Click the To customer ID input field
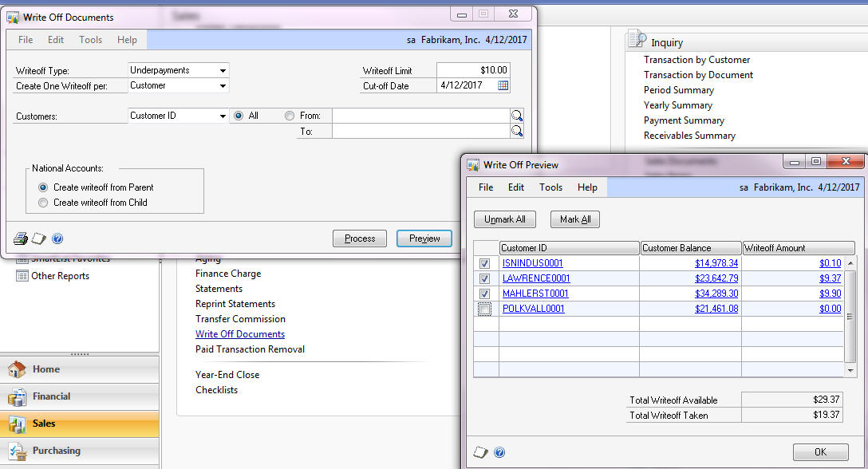The height and width of the screenshot is (469, 868). [420, 132]
